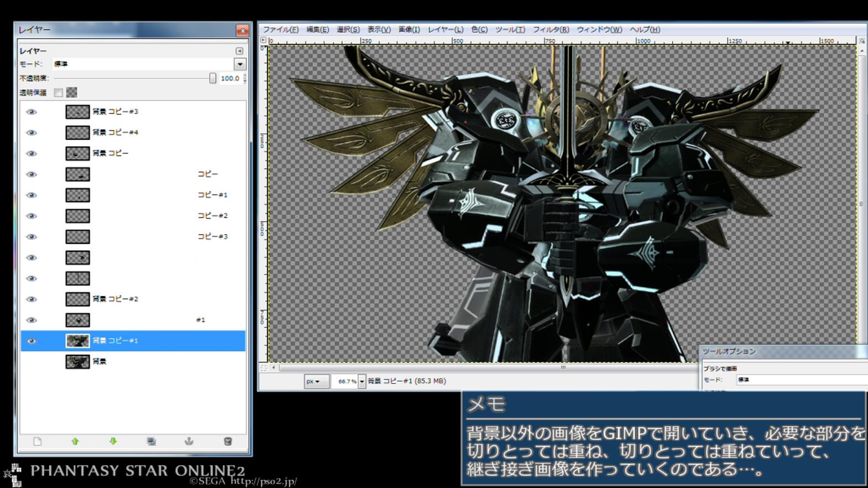Open the layer モード dropdown in Layers panel
The width and height of the screenshot is (868, 488).
point(240,64)
